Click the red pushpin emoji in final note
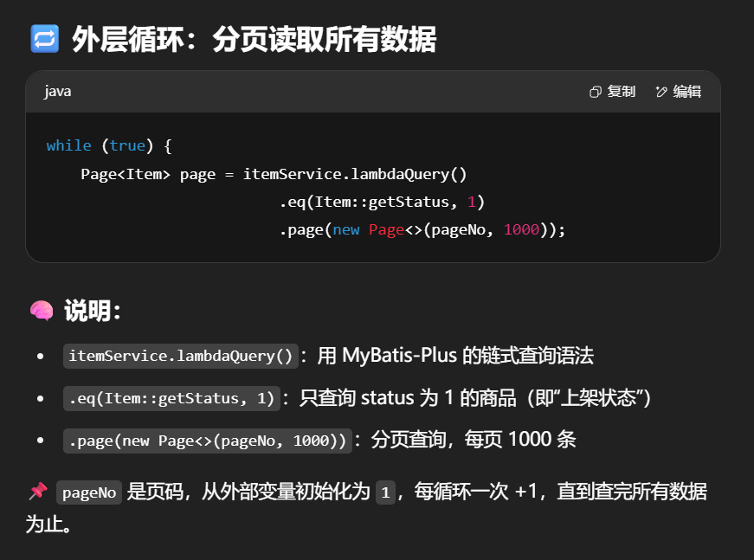Screen dimensions: 754x560 pyautogui.click(x=37, y=492)
